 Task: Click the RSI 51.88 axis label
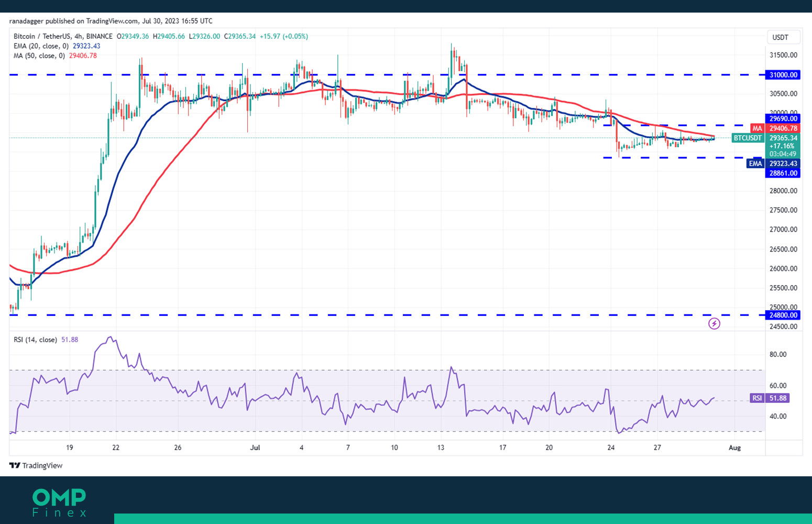click(x=770, y=398)
